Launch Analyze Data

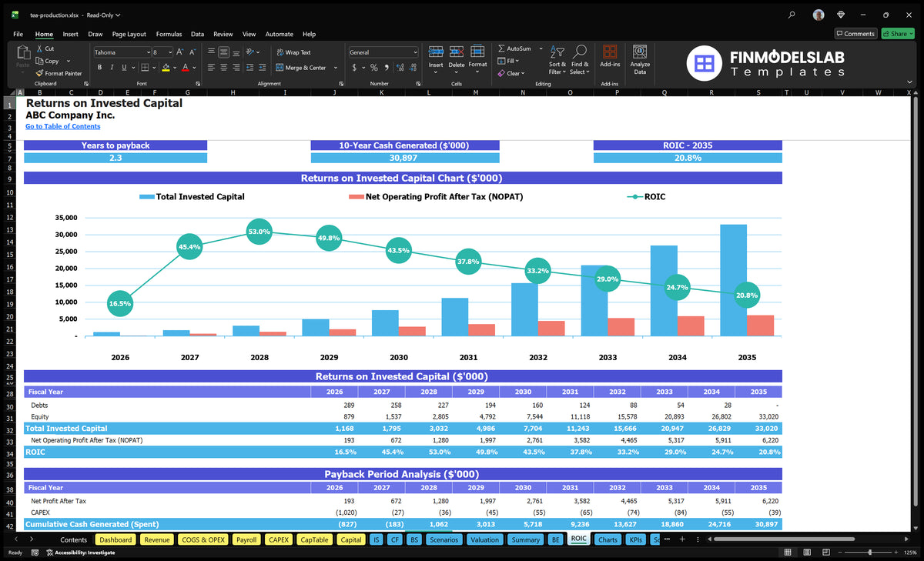(640, 59)
